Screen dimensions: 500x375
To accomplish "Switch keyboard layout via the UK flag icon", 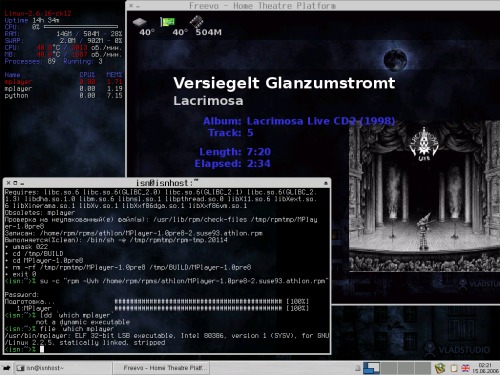I will pos(465,368).
